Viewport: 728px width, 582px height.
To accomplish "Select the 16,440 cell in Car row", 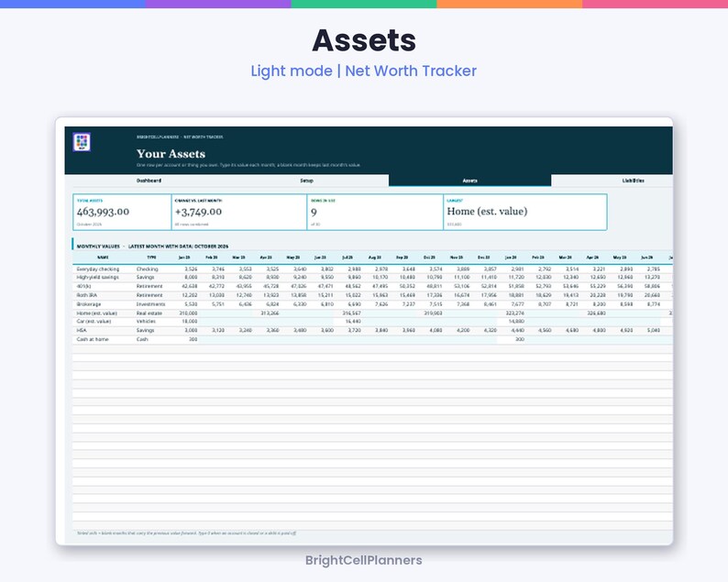I will click(x=353, y=321).
